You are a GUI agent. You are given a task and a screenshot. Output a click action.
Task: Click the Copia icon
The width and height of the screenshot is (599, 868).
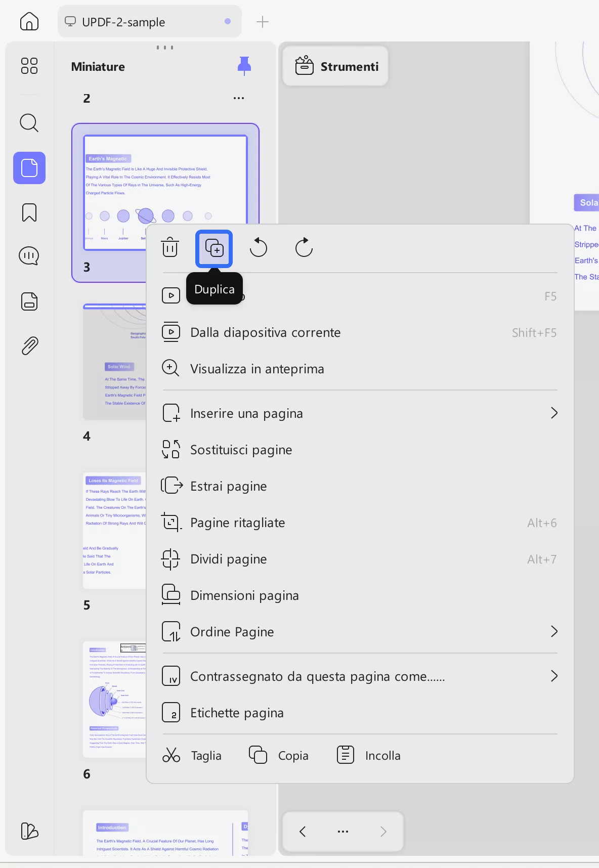coord(258,755)
